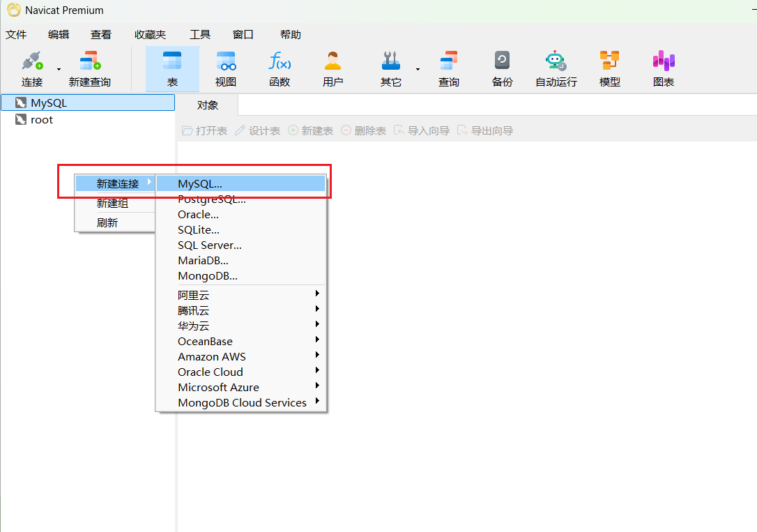Expand the MongoDB Cloud Services submenu

click(240, 402)
